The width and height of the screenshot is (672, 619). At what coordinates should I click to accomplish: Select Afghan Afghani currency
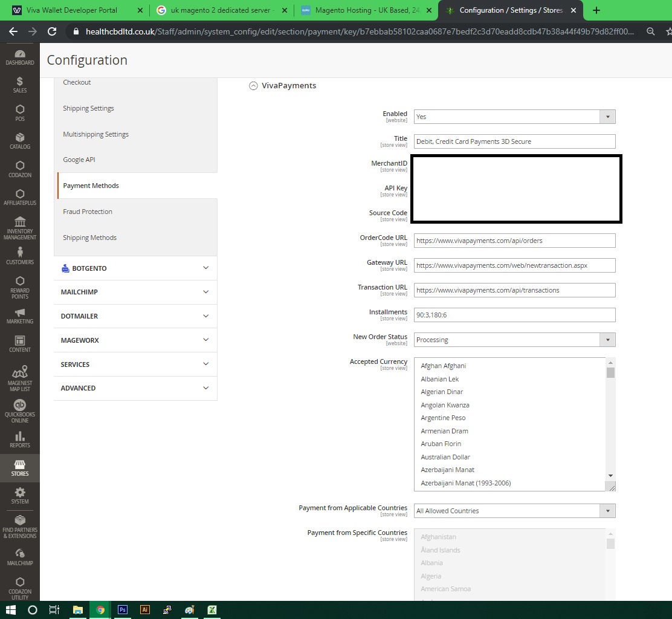[x=443, y=366]
